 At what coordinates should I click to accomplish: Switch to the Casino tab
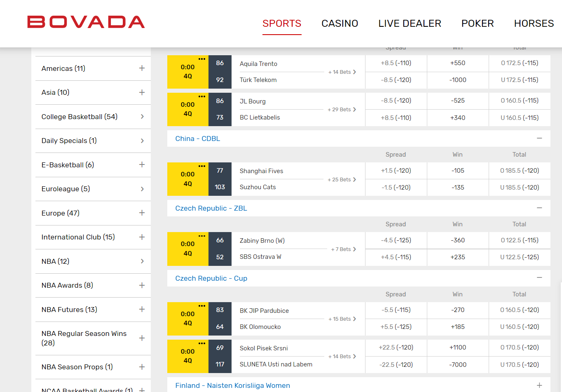(x=340, y=23)
